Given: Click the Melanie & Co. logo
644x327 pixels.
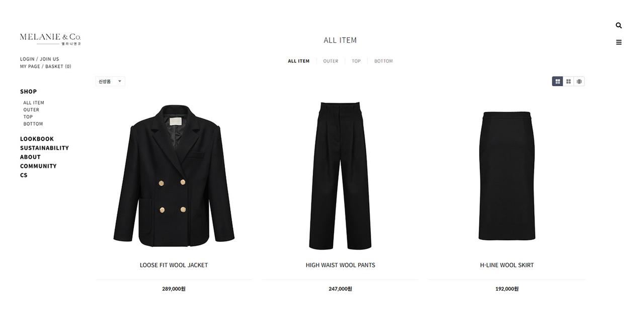Looking at the screenshot, I should click(50, 39).
